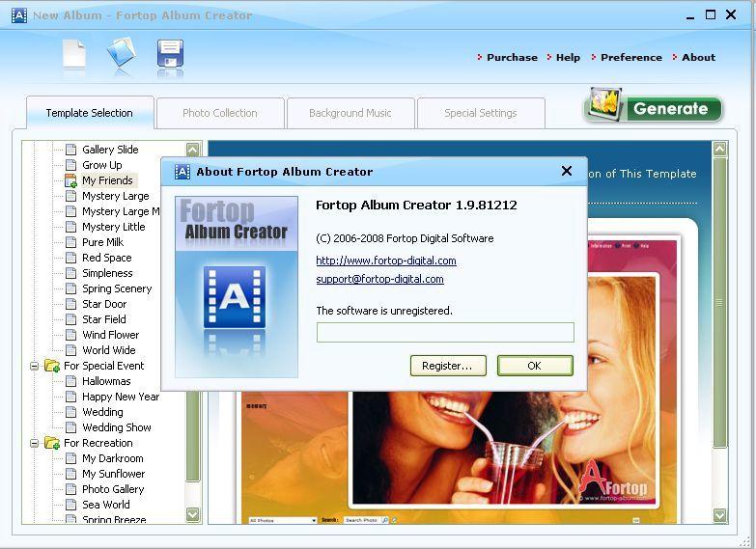Image resolution: width=756 pixels, height=549 pixels.
Task: Switch to the Background Music tab
Action: pyautogui.click(x=350, y=113)
